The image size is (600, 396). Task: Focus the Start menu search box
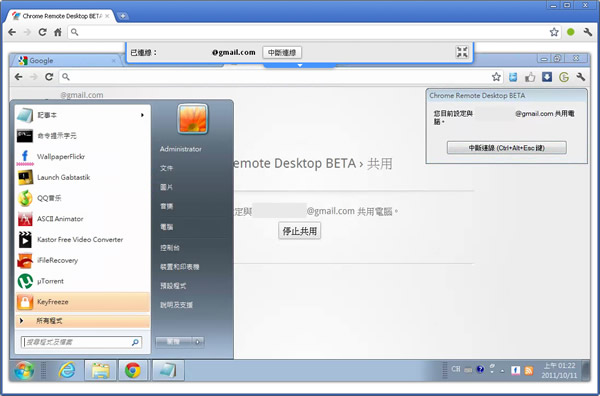[x=81, y=342]
